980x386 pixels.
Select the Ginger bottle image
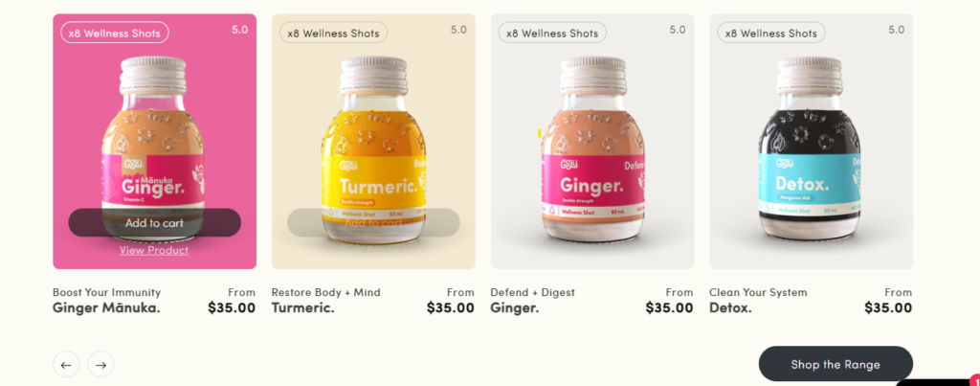(x=592, y=150)
